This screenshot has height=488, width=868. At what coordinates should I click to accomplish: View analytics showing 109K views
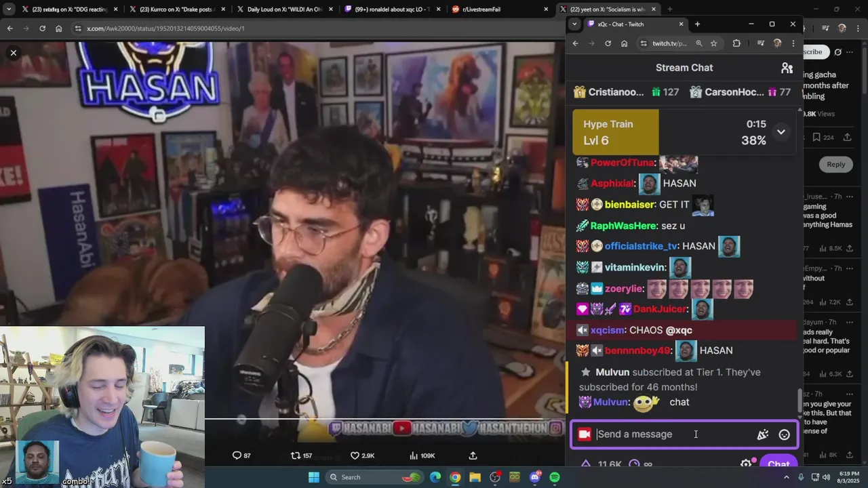(423, 455)
